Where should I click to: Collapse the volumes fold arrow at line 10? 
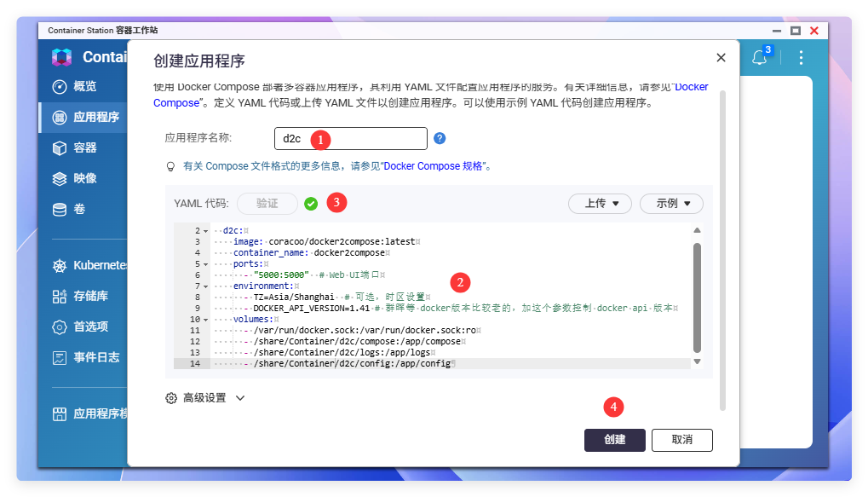(x=206, y=320)
